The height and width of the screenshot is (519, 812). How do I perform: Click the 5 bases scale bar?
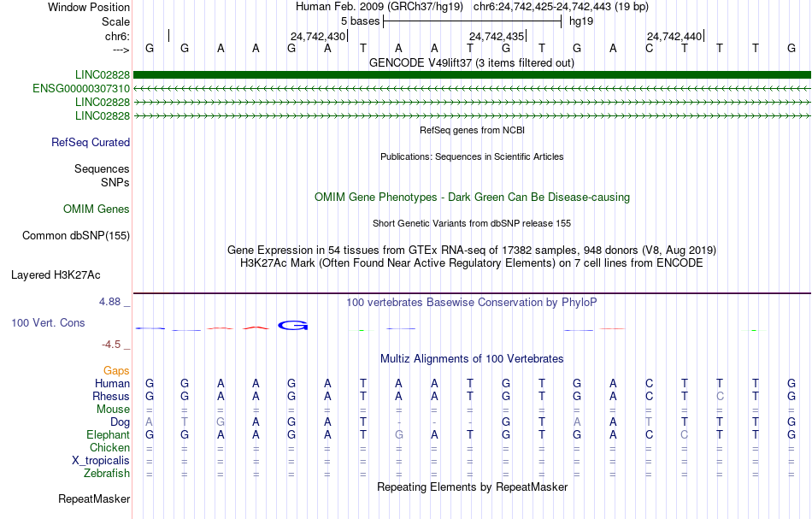click(473, 21)
